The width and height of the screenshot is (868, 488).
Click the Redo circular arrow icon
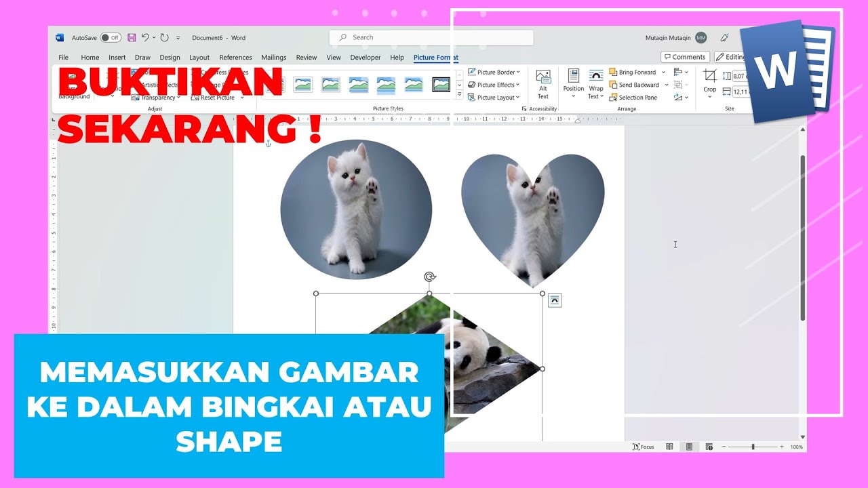pyautogui.click(x=164, y=38)
